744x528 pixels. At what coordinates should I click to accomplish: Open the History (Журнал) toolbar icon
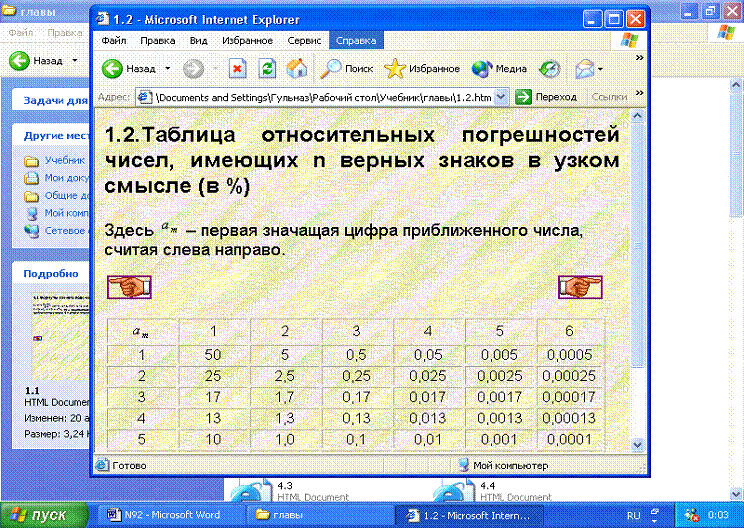tap(550, 69)
